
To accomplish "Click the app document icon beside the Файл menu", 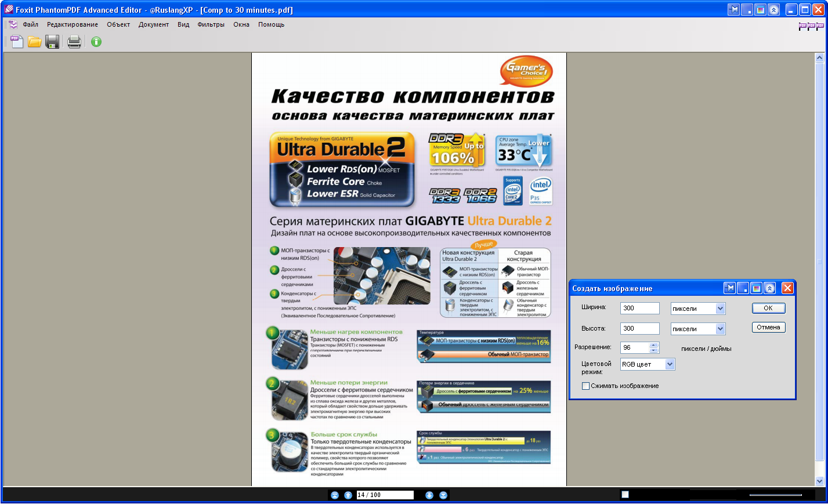I will (x=13, y=24).
